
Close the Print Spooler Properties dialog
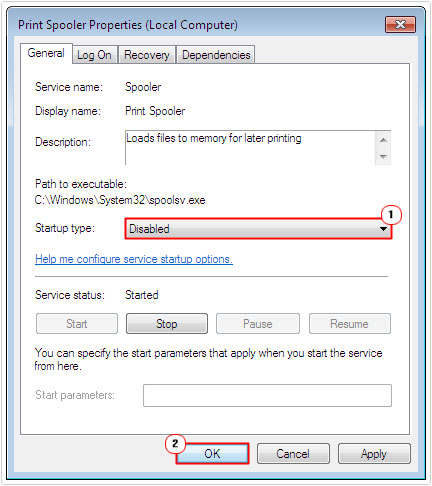click(x=400, y=24)
